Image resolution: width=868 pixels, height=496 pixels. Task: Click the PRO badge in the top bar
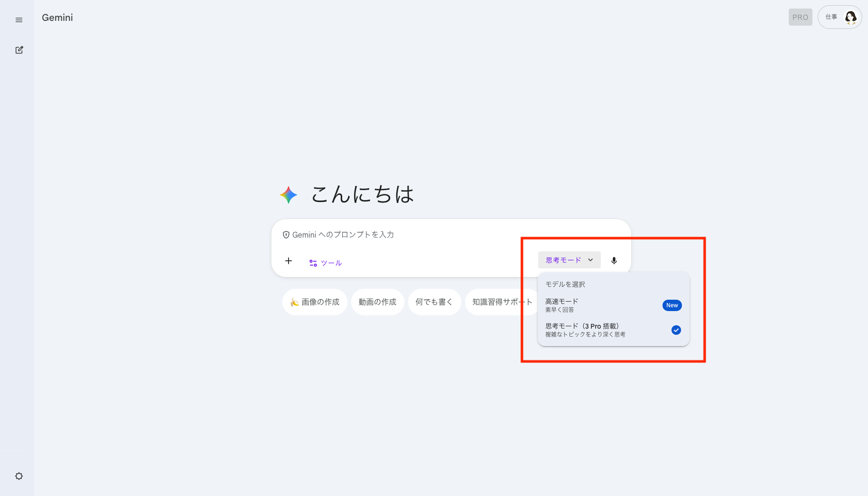tap(800, 17)
